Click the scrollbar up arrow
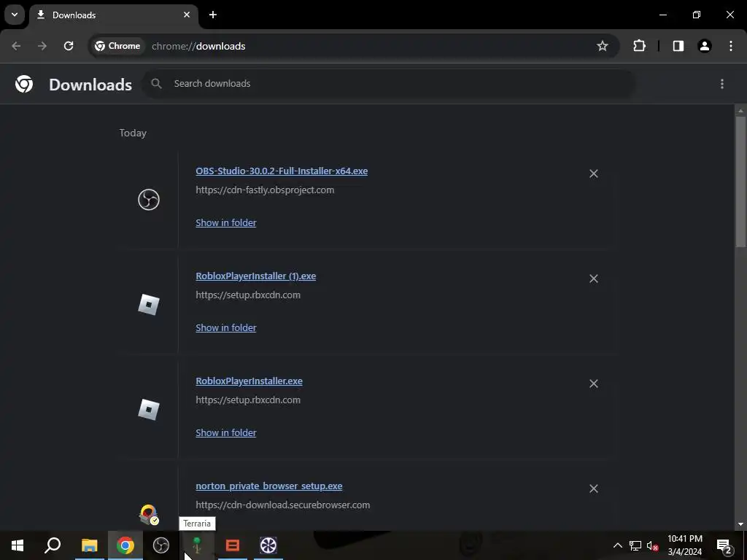The image size is (747, 560). [x=740, y=111]
